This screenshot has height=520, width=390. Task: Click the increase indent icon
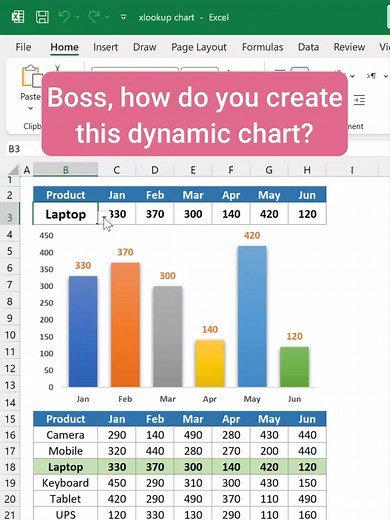point(359,100)
